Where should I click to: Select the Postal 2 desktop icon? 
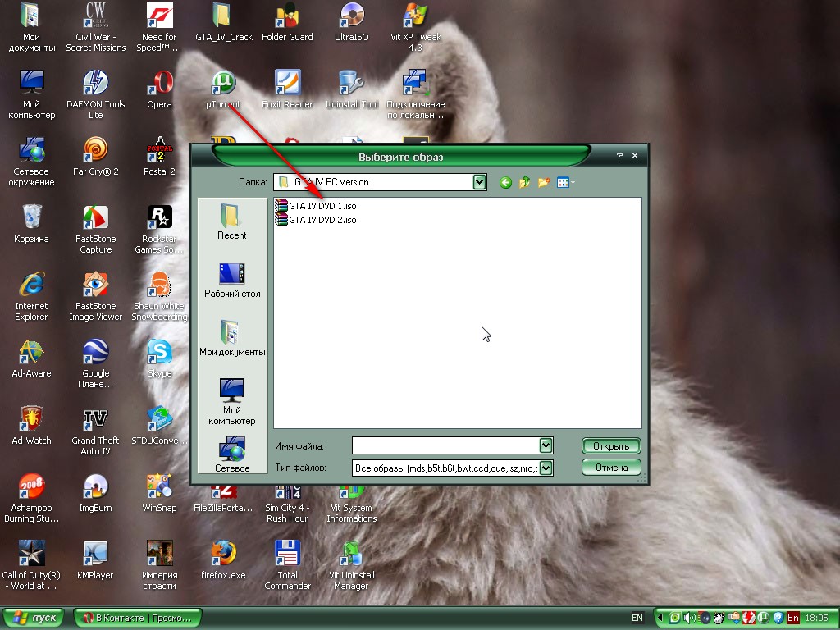[159, 157]
